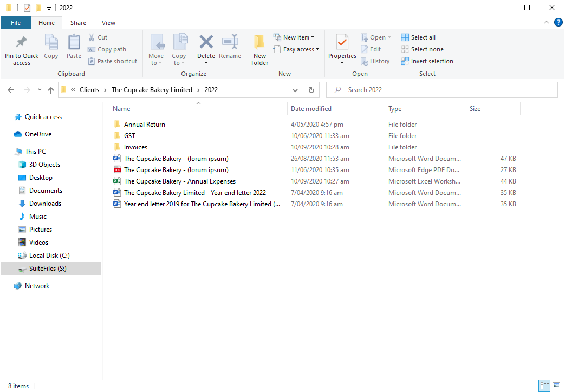Open SuiteFiles (S:) drive
This screenshot has height=392, width=565.
point(51,269)
